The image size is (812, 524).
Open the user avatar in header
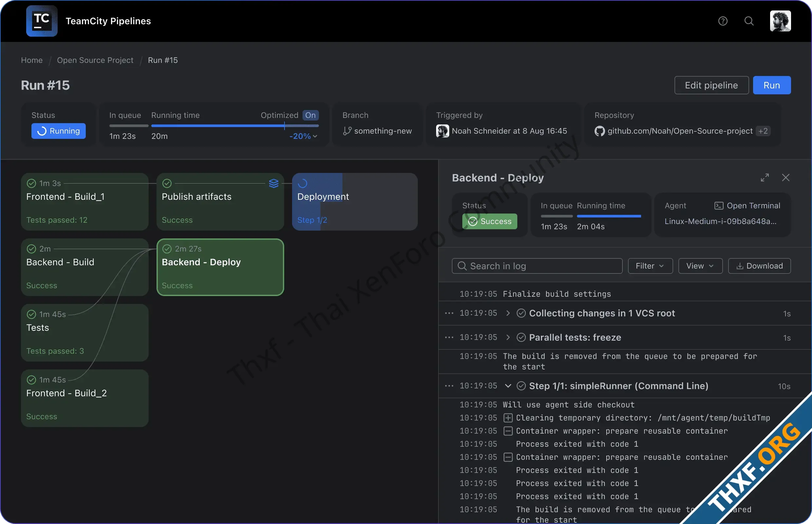(780, 21)
